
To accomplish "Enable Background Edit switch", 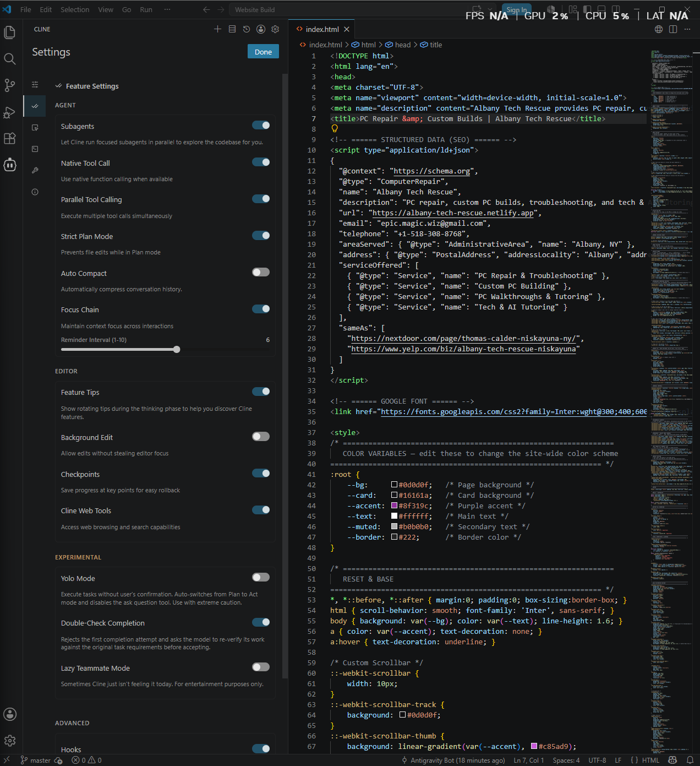I will (261, 437).
